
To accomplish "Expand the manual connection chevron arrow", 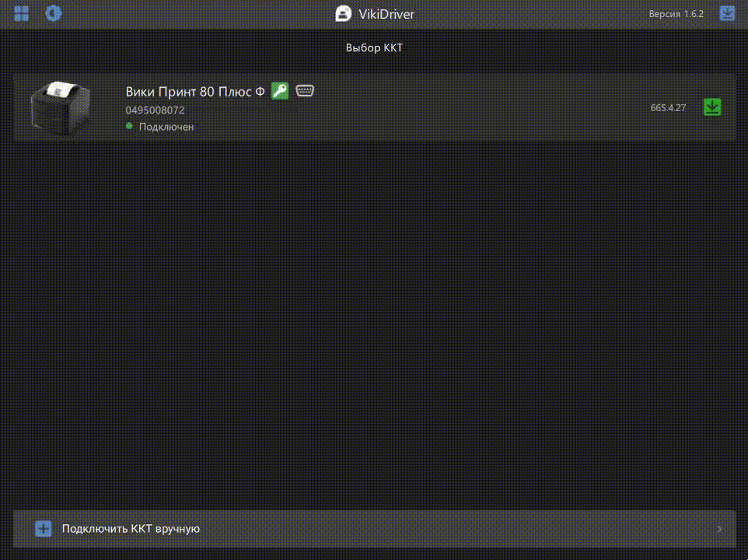I will [719, 529].
